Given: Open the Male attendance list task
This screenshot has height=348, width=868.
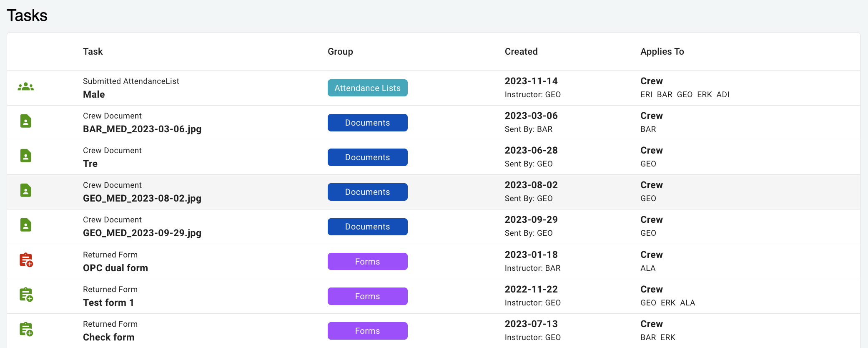Looking at the screenshot, I should [x=94, y=94].
